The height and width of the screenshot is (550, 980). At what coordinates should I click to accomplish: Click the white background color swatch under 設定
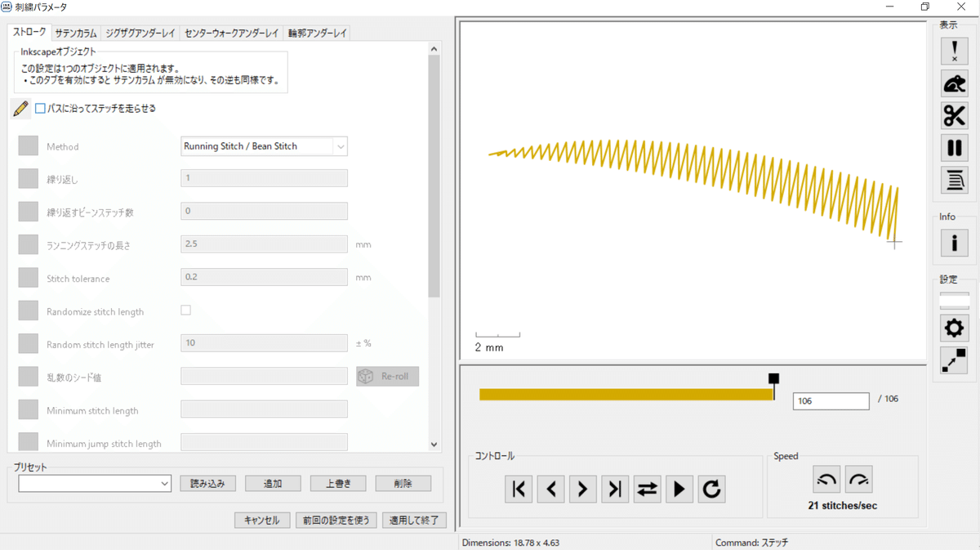click(x=954, y=301)
